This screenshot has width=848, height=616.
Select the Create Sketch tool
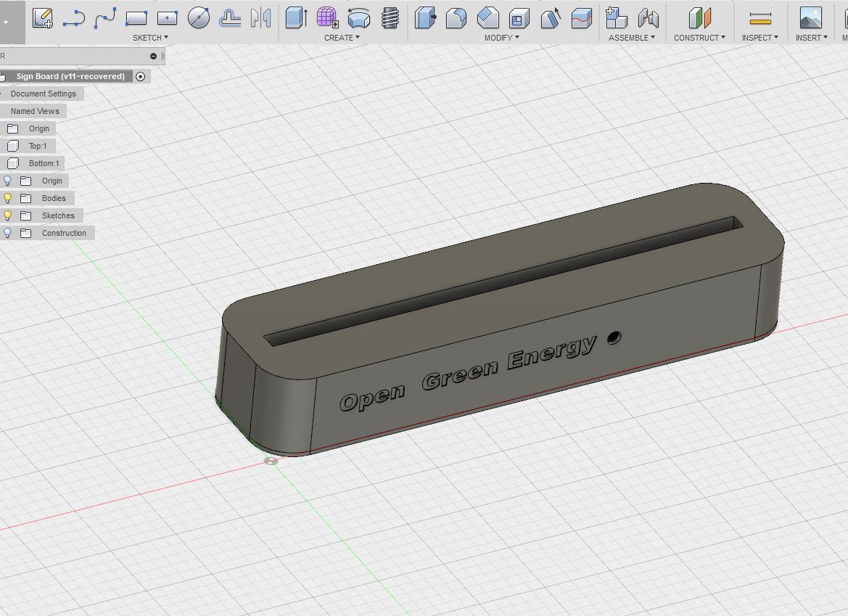(43, 18)
